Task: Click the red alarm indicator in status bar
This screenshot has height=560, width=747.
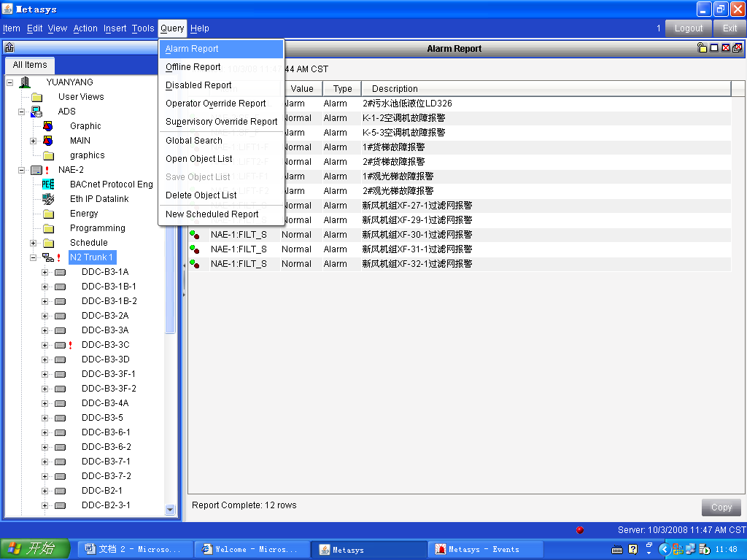Action: (580, 530)
